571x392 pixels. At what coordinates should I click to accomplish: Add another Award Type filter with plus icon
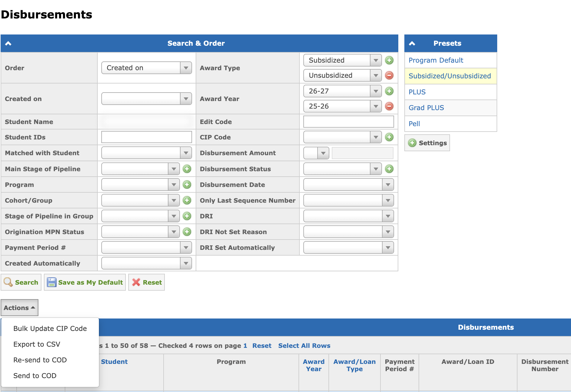tap(389, 60)
